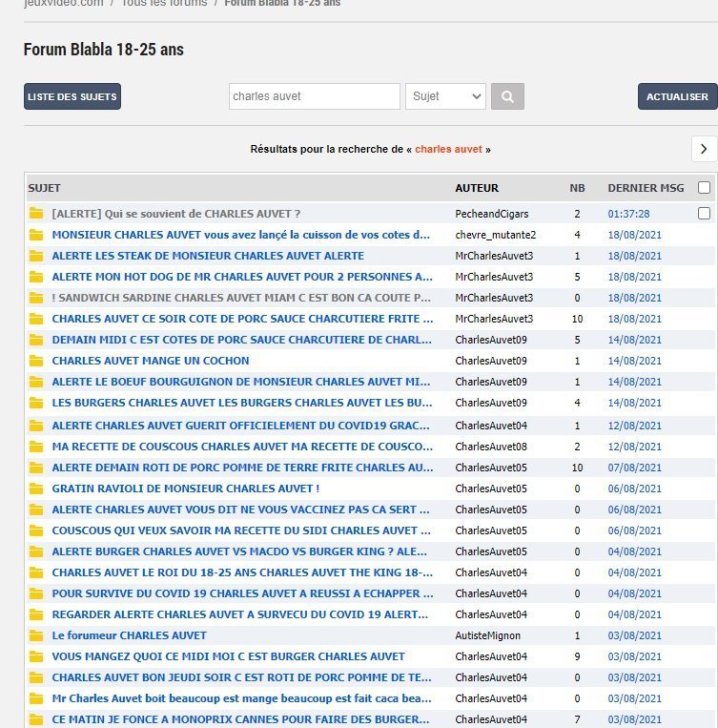718x728 pixels.
Task: Click the magnifying glass search button
Action: pyautogui.click(x=507, y=96)
